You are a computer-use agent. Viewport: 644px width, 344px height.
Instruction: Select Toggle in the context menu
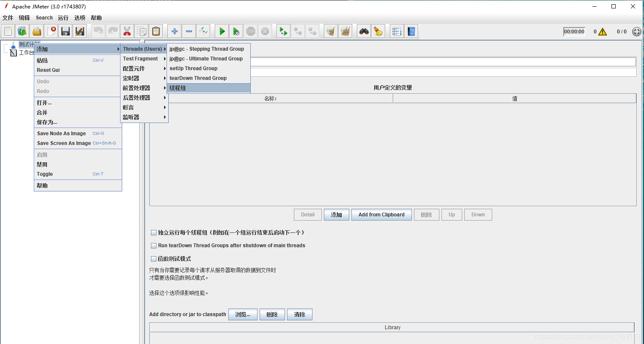coord(77,174)
